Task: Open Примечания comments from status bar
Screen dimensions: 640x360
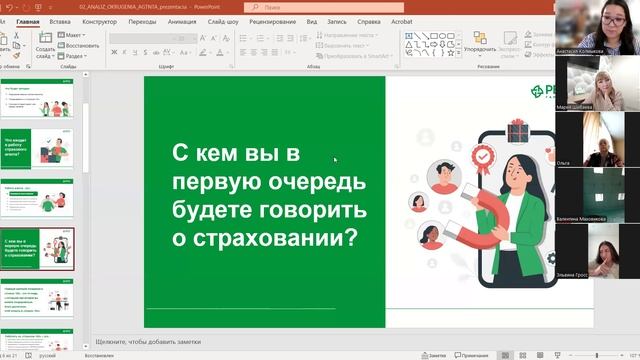Action: (471, 356)
